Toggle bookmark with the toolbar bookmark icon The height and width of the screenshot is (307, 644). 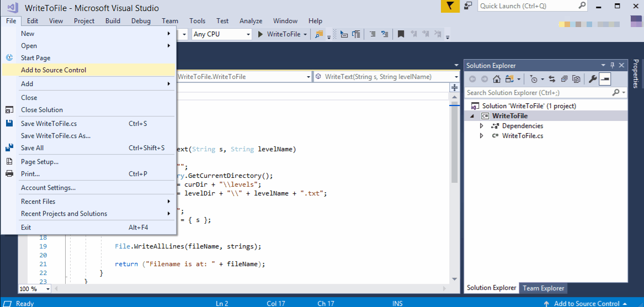click(401, 34)
